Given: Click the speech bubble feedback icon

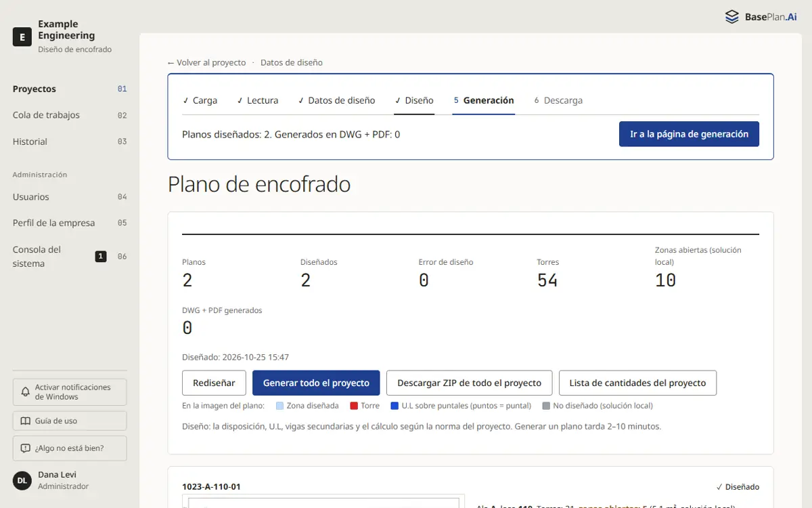Looking at the screenshot, I should (x=26, y=448).
